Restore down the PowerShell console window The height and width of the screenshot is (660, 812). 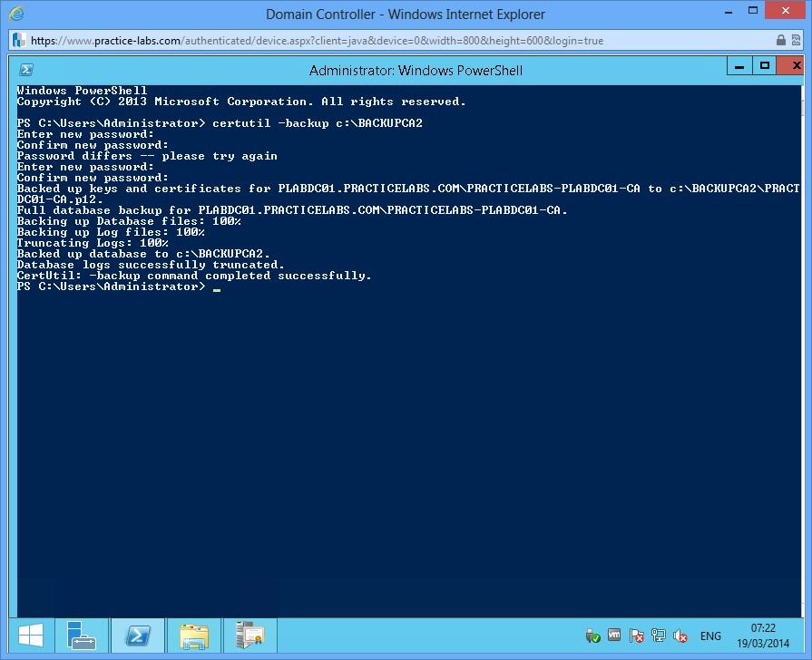(763, 65)
